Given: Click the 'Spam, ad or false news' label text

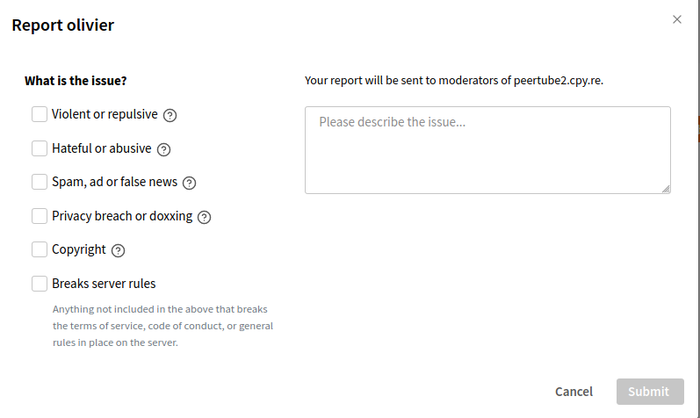Looking at the screenshot, I should 114,182.
